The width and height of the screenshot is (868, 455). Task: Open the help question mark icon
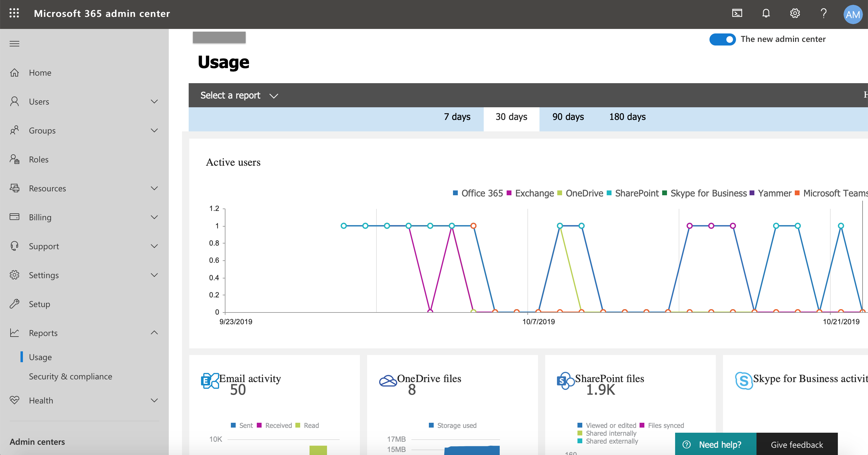tap(823, 14)
